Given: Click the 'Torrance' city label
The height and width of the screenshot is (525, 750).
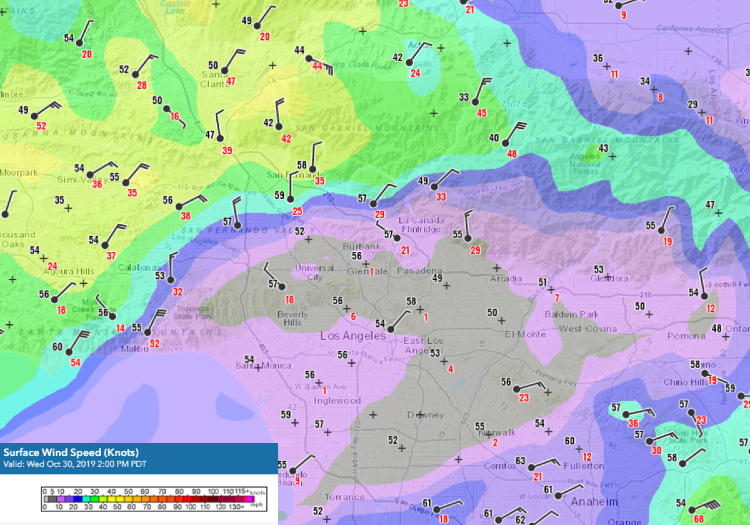Looking at the screenshot, I should click(x=344, y=497).
